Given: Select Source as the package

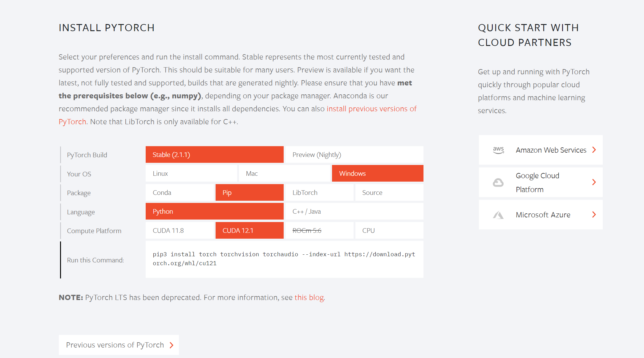Looking at the screenshot, I should pyautogui.click(x=389, y=192).
